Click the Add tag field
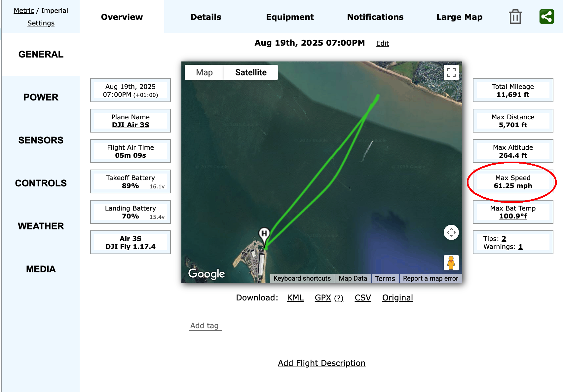Image resolution: width=563 pixels, height=392 pixels. click(205, 326)
